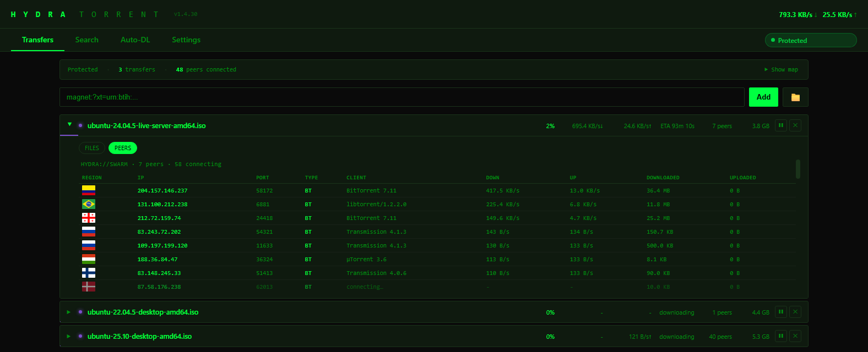
Task: Click the magnet link input field
Action: 402,97
